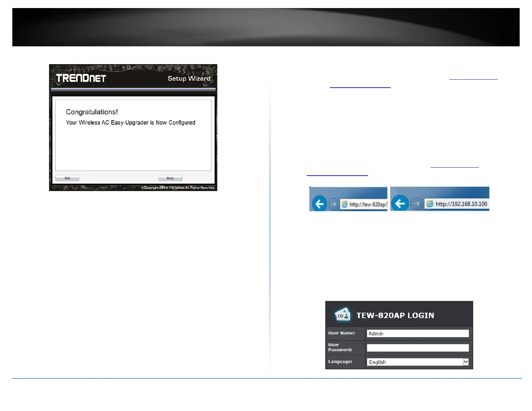Click the IE page icon before http://tew-820ap/
The width and height of the screenshot is (532, 411).
point(345,204)
